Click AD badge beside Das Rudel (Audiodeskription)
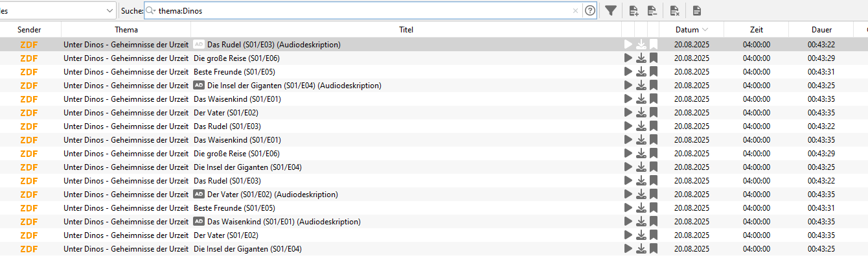The height and width of the screenshot is (262, 868). point(199,45)
